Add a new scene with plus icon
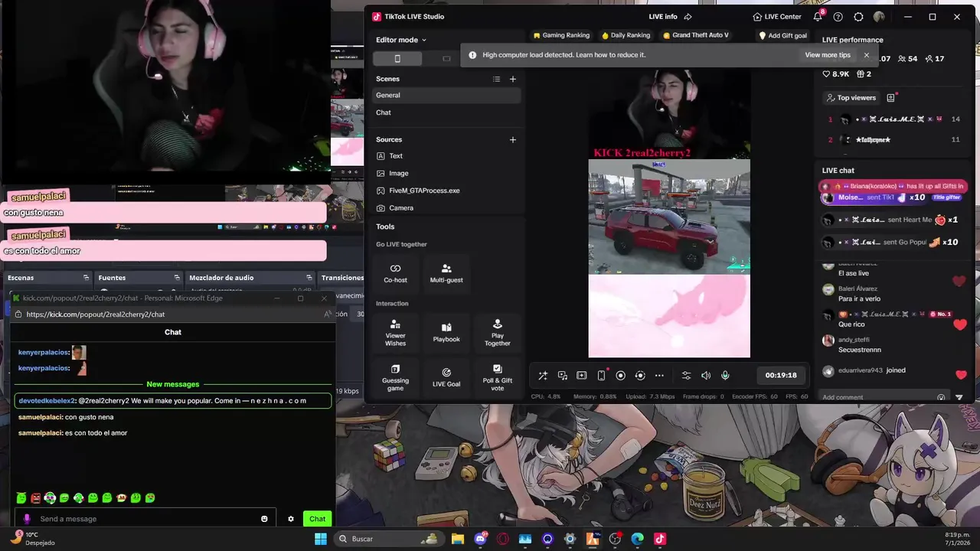980x551 pixels. click(x=513, y=79)
